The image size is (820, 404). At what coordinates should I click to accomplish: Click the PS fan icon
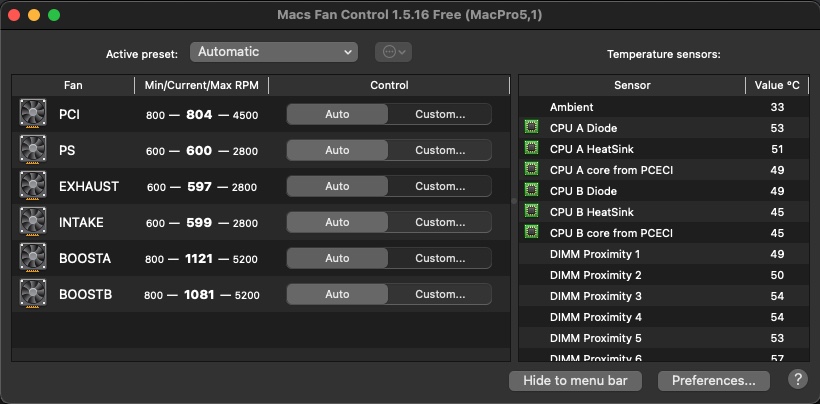(x=33, y=150)
